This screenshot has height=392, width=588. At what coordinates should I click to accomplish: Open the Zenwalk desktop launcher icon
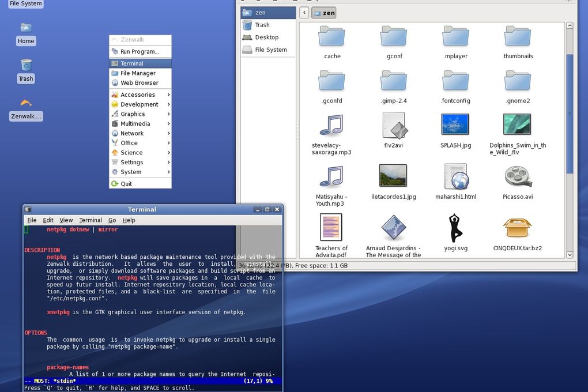click(x=26, y=103)
